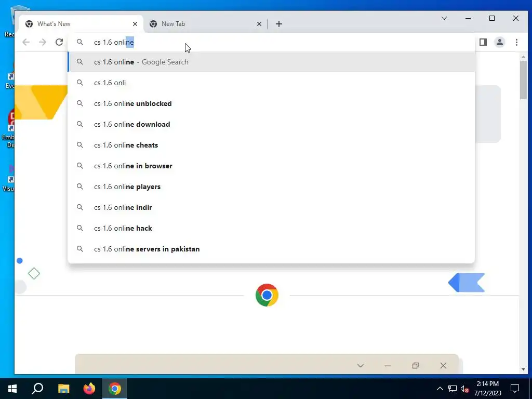Maximize the Chrome window

click(x=492, y=18)
